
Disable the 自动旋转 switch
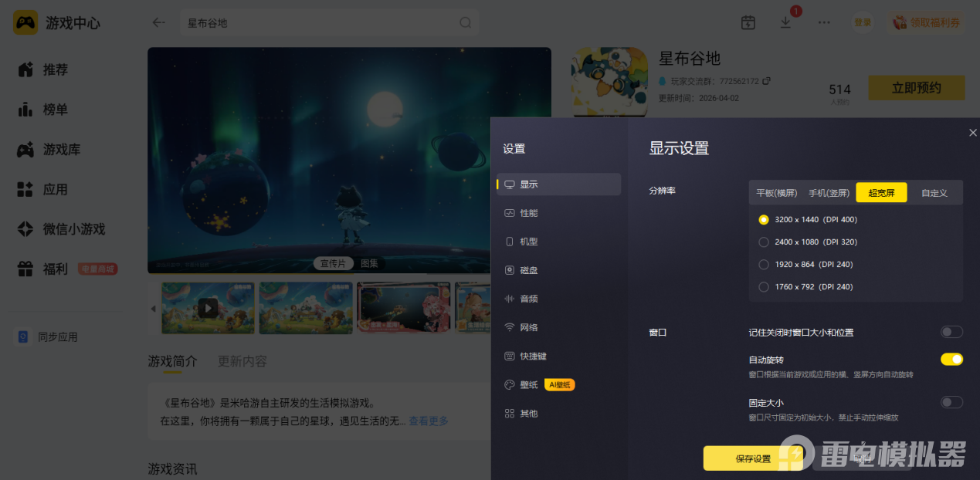pos(951,360)
